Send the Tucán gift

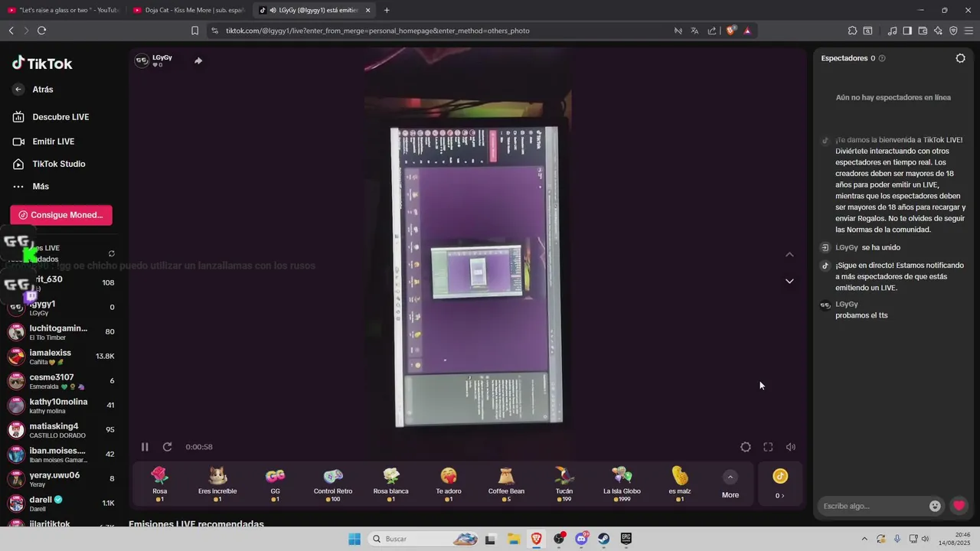[564, 484]
